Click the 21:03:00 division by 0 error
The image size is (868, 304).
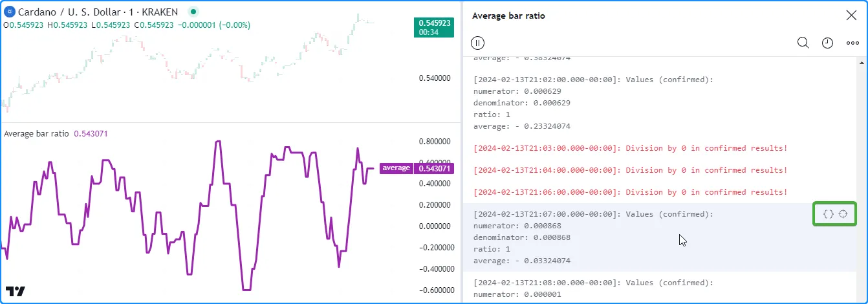click(x=630, y=148)
